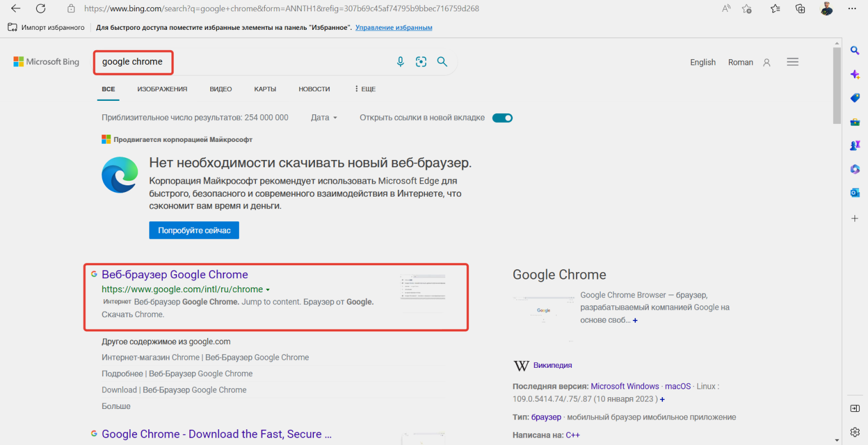Click the Попробуйте сейчас button

(194, 230)
